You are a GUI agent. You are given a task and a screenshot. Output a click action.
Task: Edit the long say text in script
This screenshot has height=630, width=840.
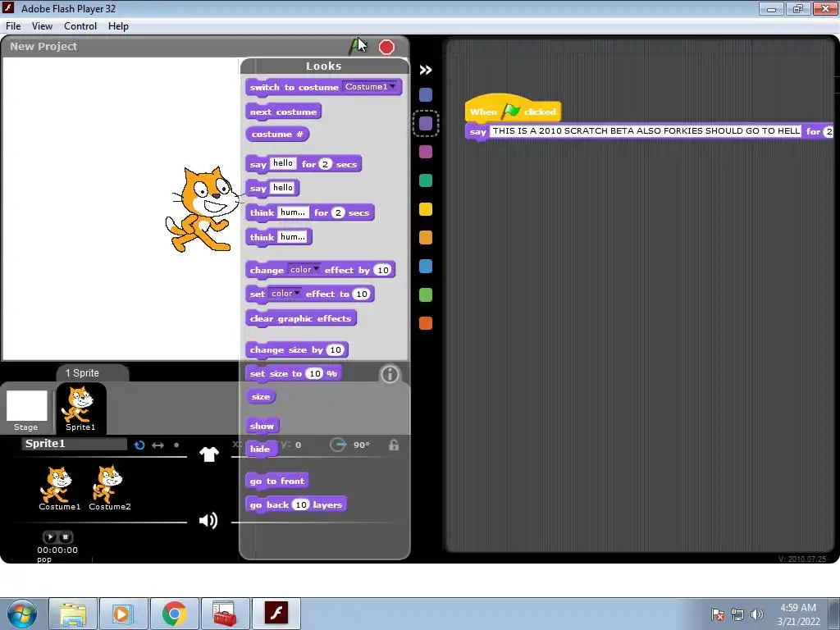tap(646, 130)
